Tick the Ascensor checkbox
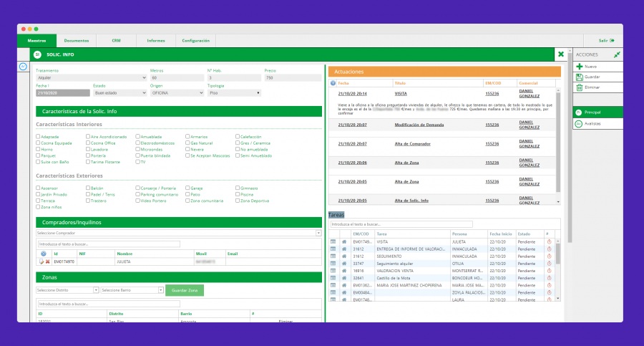Viewport: 644px width, 346px height. point(38,188)
